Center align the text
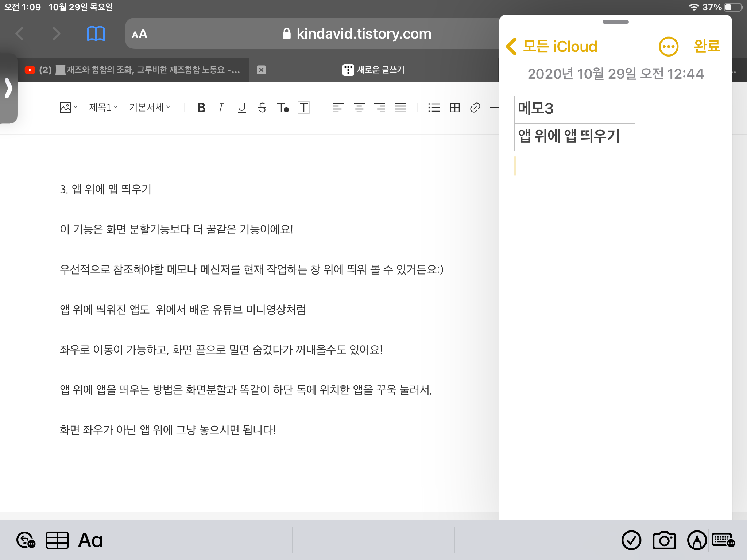The image size is (747, 560). [x=359, y=108]
